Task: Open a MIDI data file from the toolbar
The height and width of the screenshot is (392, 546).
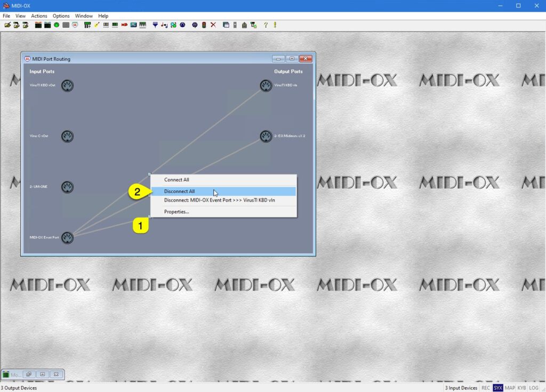Action: click(x=17, y=25)
